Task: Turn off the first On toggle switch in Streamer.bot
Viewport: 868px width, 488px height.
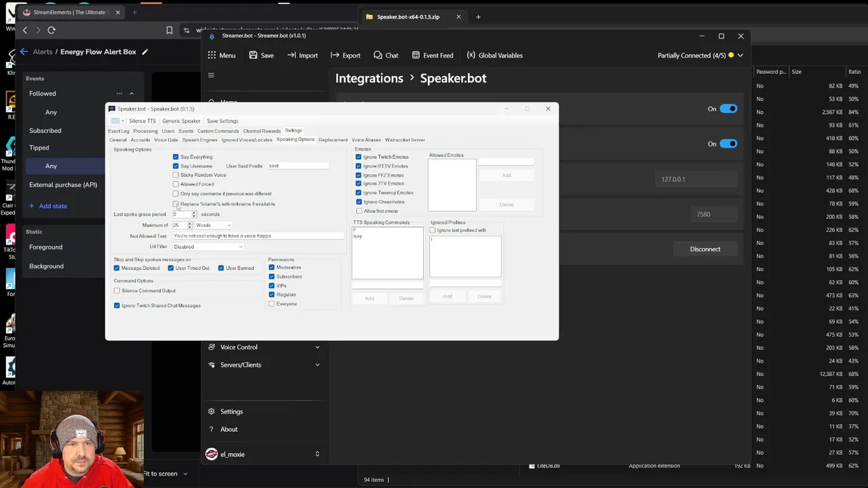Action: click(728, 108)
